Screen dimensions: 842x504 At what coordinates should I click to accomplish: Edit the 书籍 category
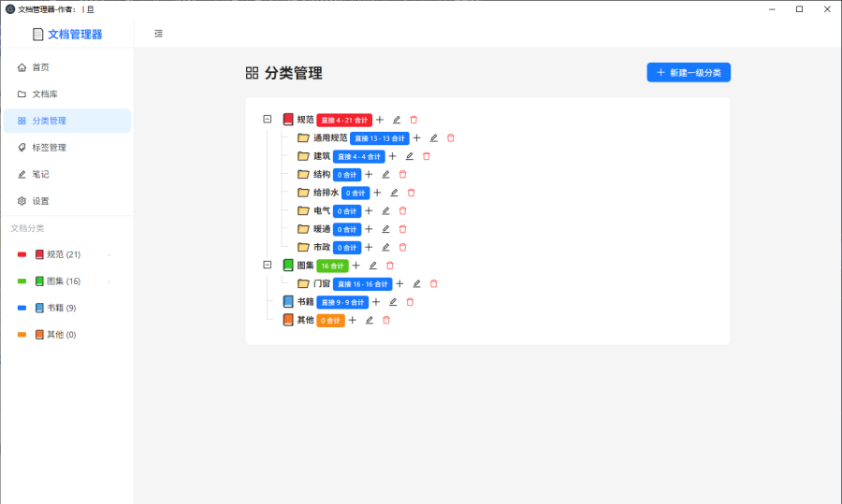coord(393,302)
